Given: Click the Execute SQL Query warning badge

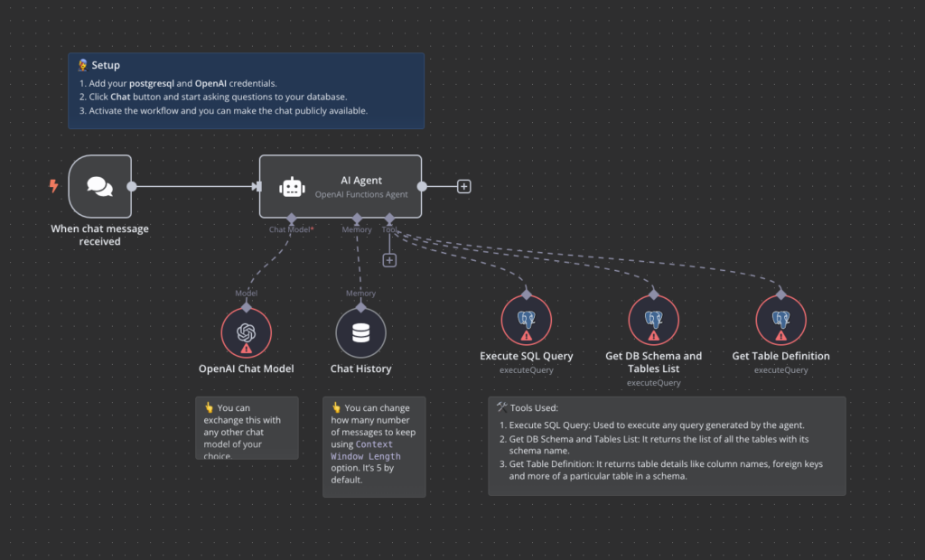Looking at the screenshot, I should click(x=527, y=335).
